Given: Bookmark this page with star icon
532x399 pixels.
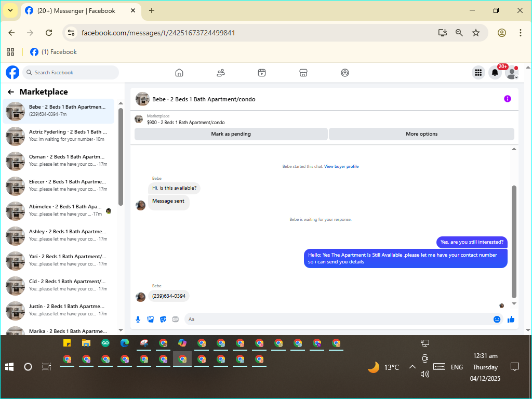Looking at the screenshot, I should coord(476,33).
